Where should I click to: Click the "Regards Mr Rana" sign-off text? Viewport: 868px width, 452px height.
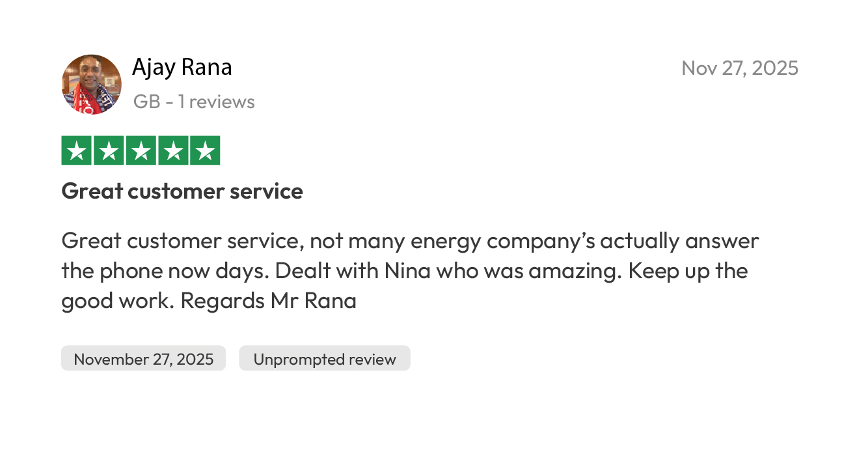point(268,301)
